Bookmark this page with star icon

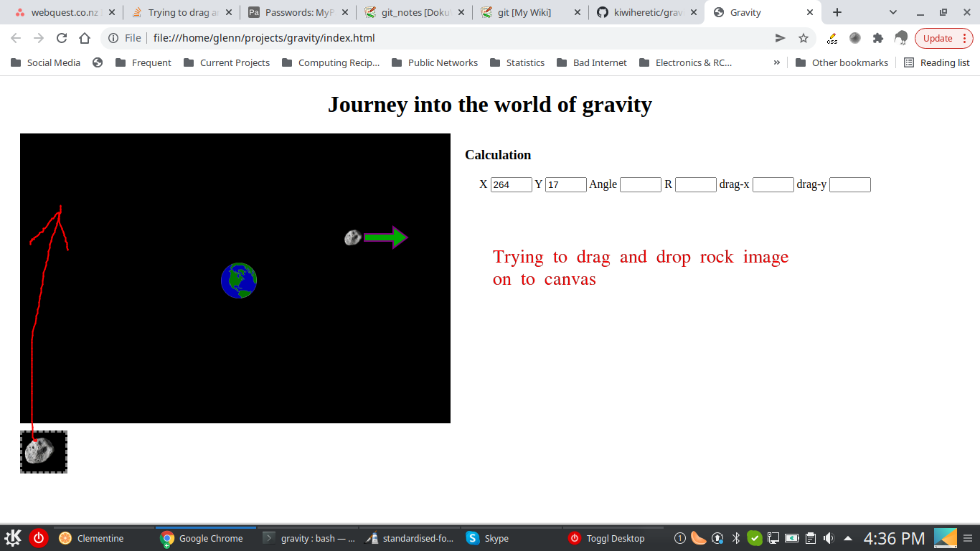coord(804,38)
